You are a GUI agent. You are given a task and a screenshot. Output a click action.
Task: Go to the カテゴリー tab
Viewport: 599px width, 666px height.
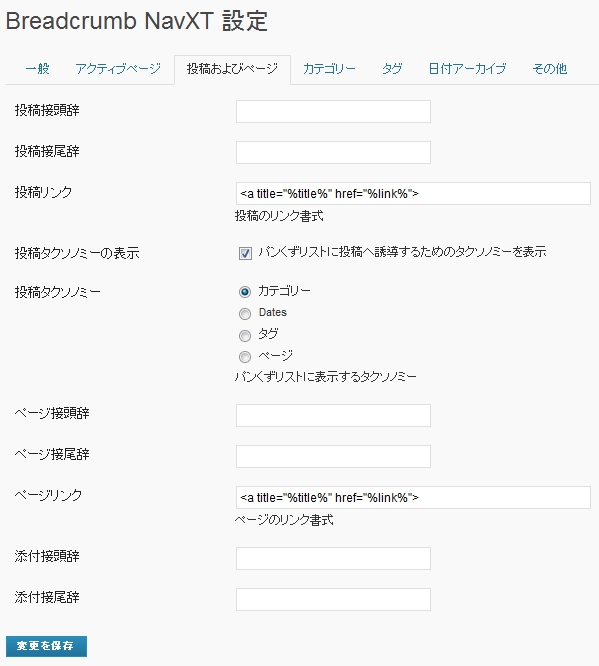click(x=329, y=68)
